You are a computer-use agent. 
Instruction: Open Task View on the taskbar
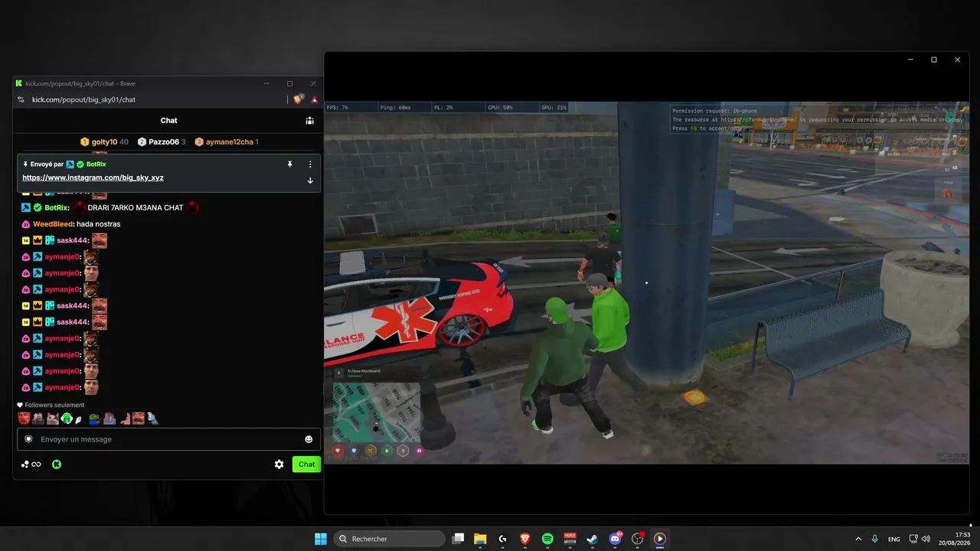click(x=458, y=539)
